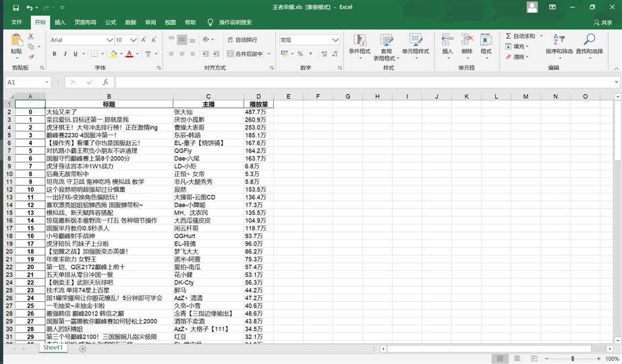Toggle Wrap Text for the cell

point(242,40)
